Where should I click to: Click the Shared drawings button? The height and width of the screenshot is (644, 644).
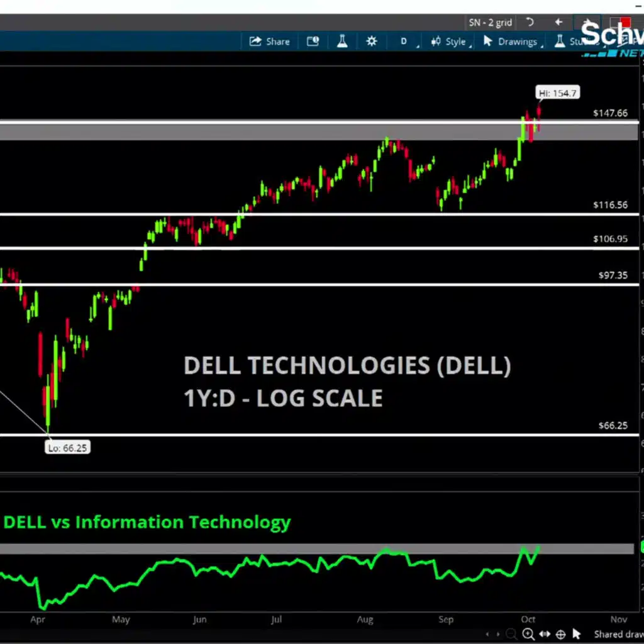pyautogui.click(x=618, y=635)
